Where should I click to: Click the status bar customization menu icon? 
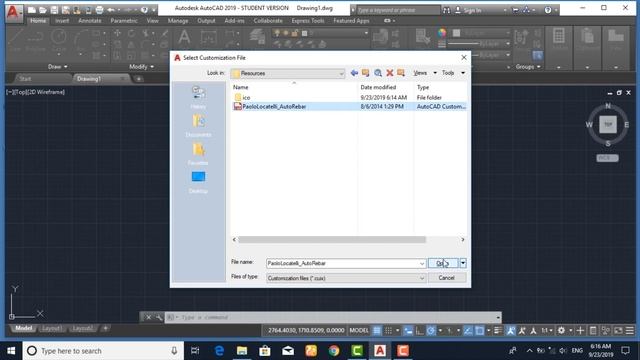pyautogui.click(x=630, y=330)
